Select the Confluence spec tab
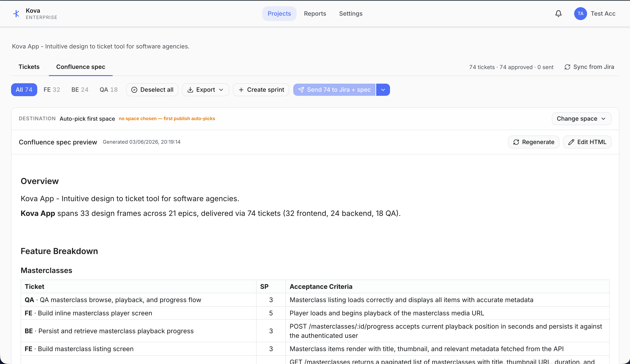 click(81, 67)
